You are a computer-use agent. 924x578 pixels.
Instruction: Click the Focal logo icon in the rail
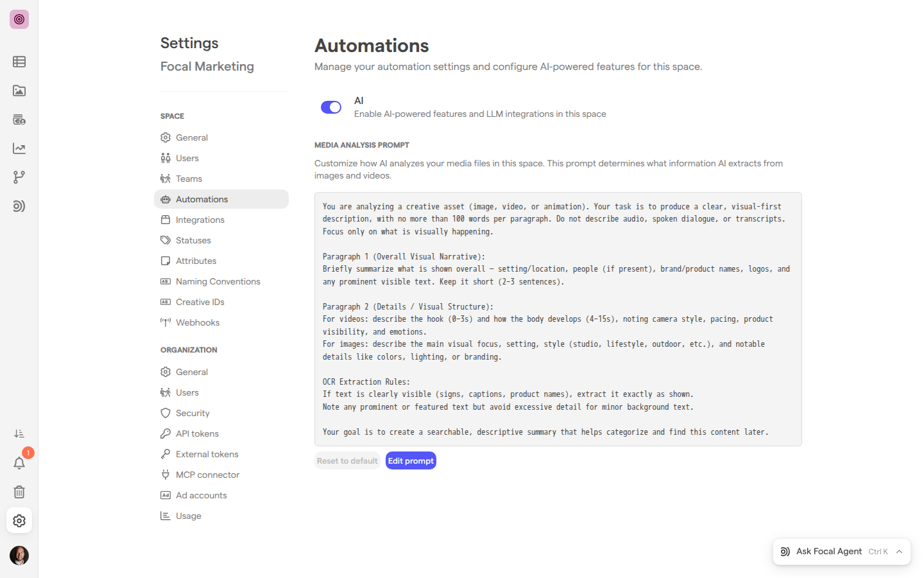(19, 19)
